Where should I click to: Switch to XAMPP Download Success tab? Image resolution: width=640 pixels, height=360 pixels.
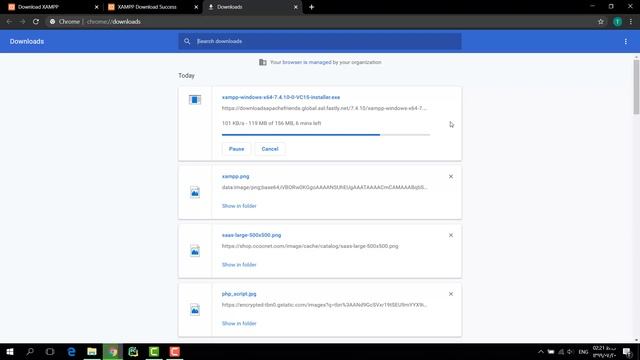(147, 7)
